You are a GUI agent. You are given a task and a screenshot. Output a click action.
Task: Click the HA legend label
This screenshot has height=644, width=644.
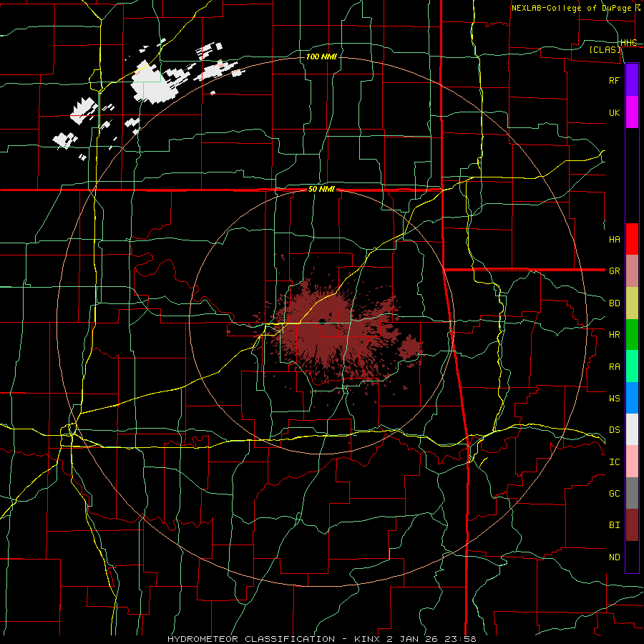tap(614, 239)
